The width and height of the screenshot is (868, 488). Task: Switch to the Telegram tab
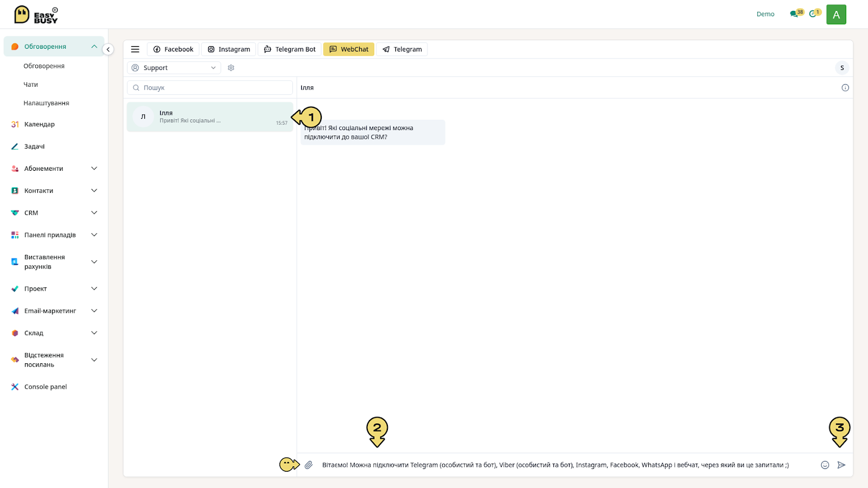point(402,49)
